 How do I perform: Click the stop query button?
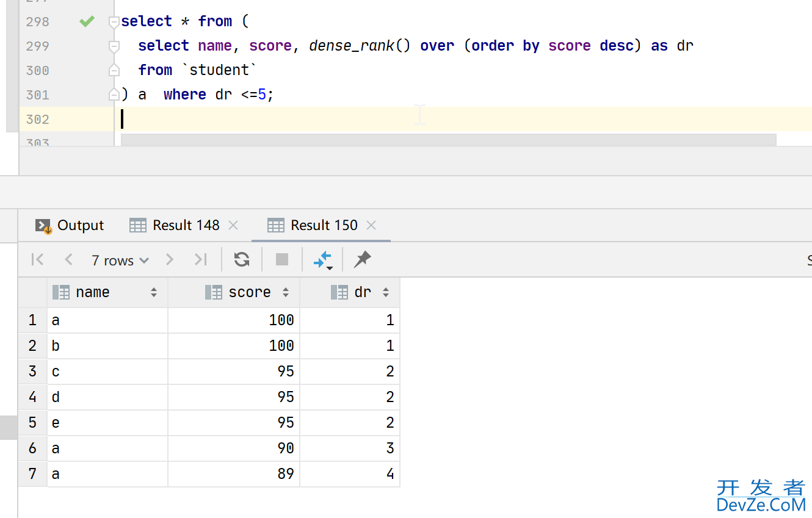click(282, 260)
